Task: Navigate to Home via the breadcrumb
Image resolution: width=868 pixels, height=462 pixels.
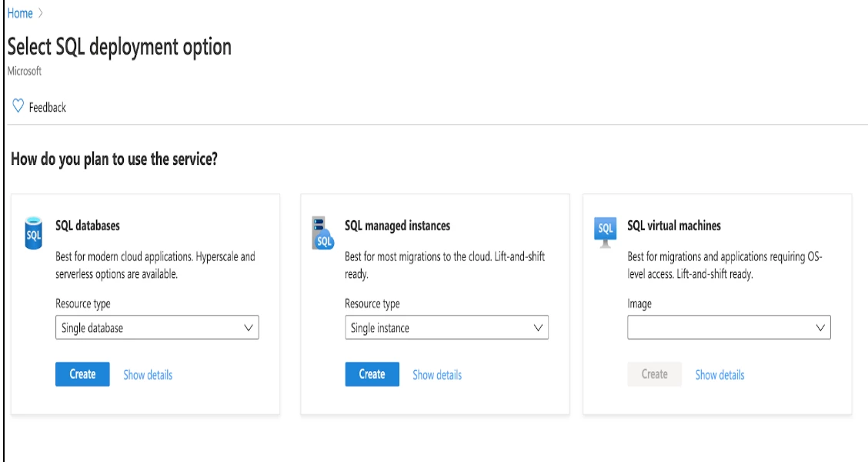Action: tap(19, 13)
